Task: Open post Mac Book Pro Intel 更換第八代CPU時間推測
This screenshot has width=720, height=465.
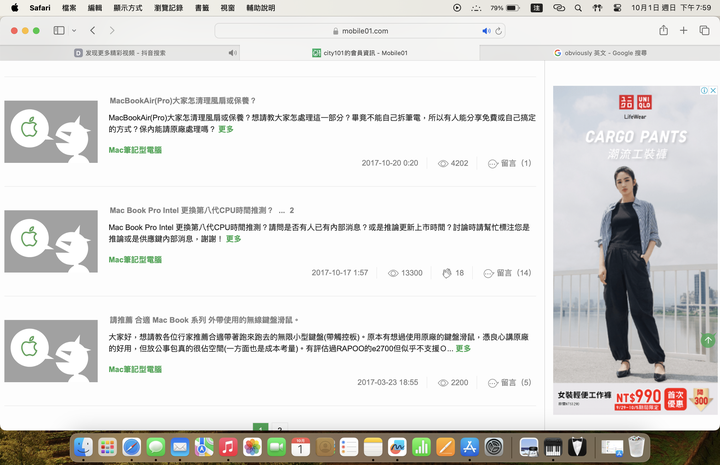Action: tap(191, 210)
